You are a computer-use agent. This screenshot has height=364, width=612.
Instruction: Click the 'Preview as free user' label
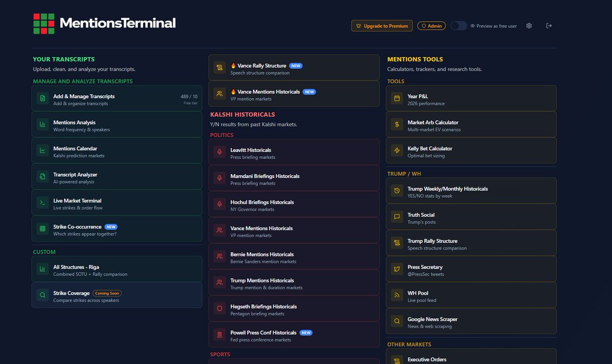tap(497, 26)
